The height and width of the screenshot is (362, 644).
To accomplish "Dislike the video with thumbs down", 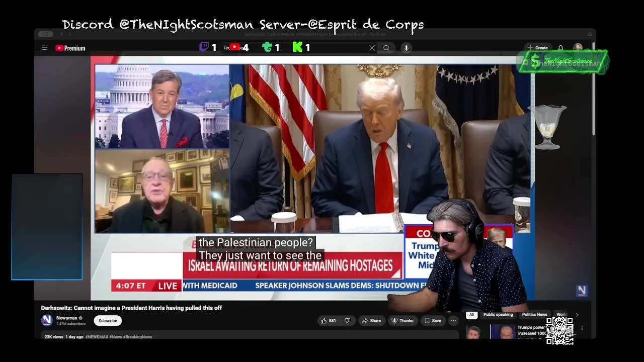I will coord(347,321).
